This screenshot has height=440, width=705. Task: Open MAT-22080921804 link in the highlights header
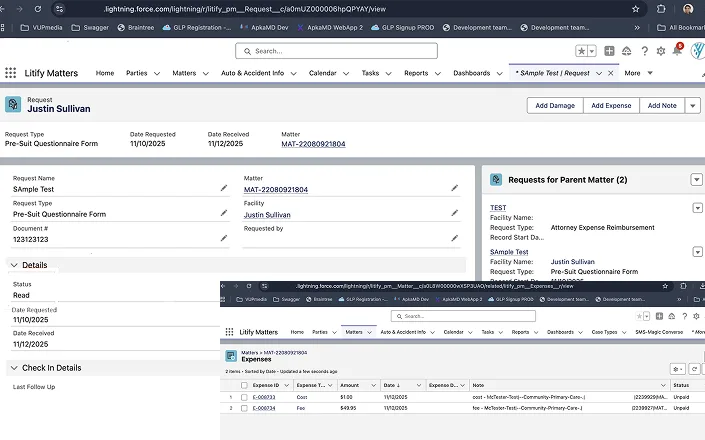point(313,144)
